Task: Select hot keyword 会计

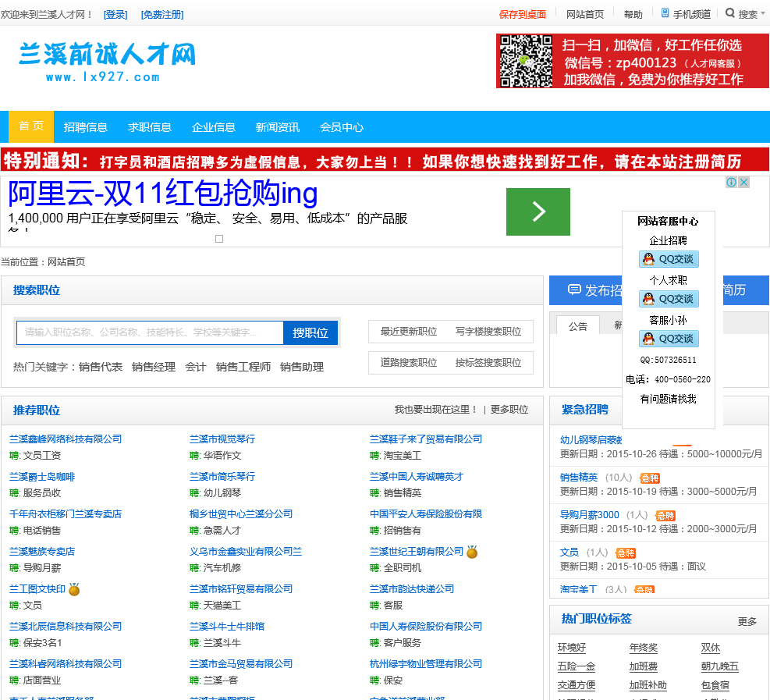Action: 196,367
